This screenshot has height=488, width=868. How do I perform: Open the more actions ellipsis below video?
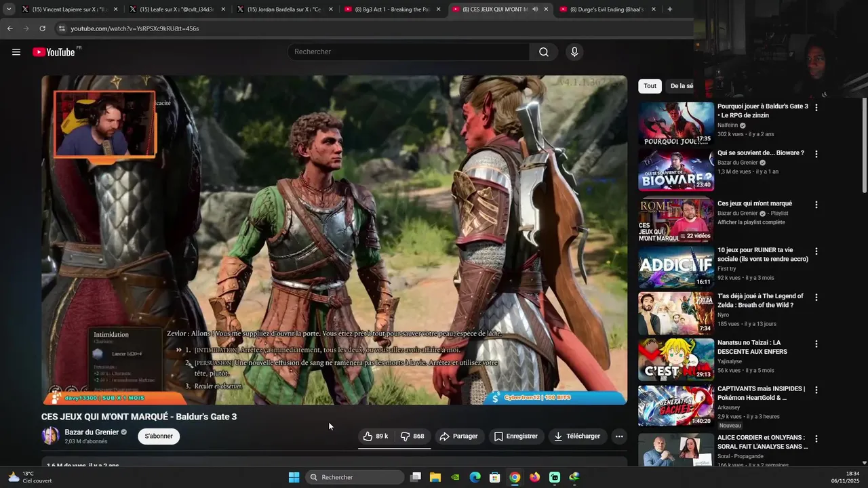[x=619, y=436]
